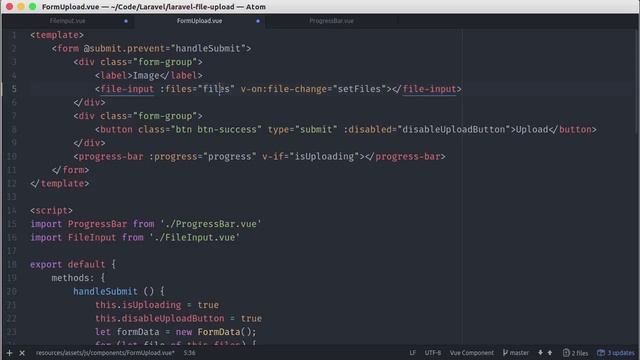This screenshot has width=640, height=360.
Task: Click the opening file-input tag name
Action: point(127,89)
